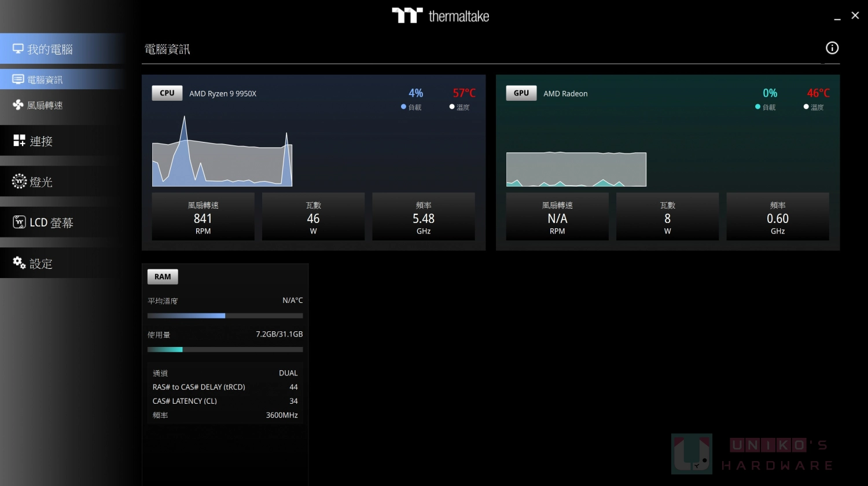Click the monitor icon beside 我的電腦
868x486 pixels.
pos(18,49)
